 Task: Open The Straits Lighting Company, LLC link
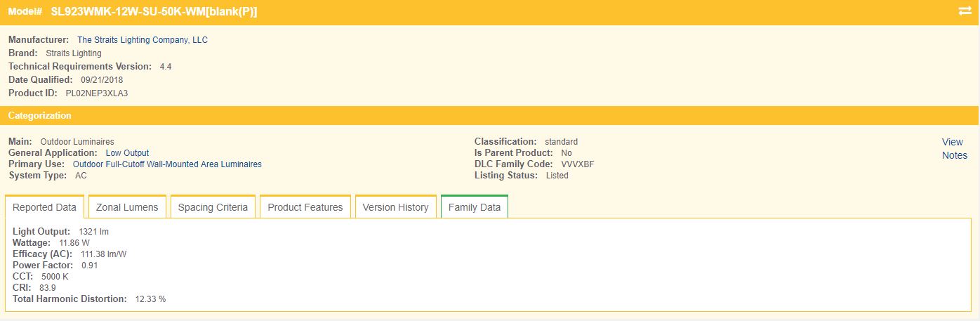[x=143, y=40]
